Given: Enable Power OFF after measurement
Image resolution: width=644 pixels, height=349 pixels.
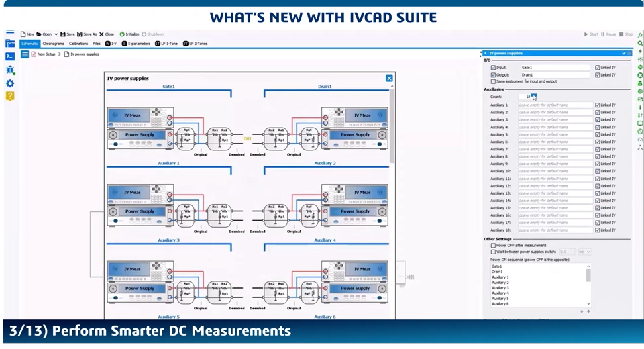Looking at the screenshot, I should pos(493,246).
